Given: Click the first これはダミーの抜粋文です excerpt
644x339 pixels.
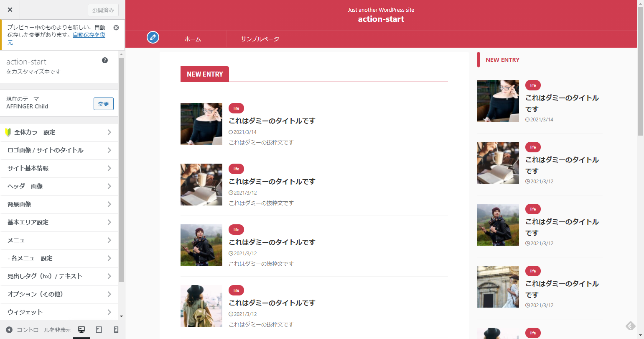Looking at the screenshot, I should point(261,142).
